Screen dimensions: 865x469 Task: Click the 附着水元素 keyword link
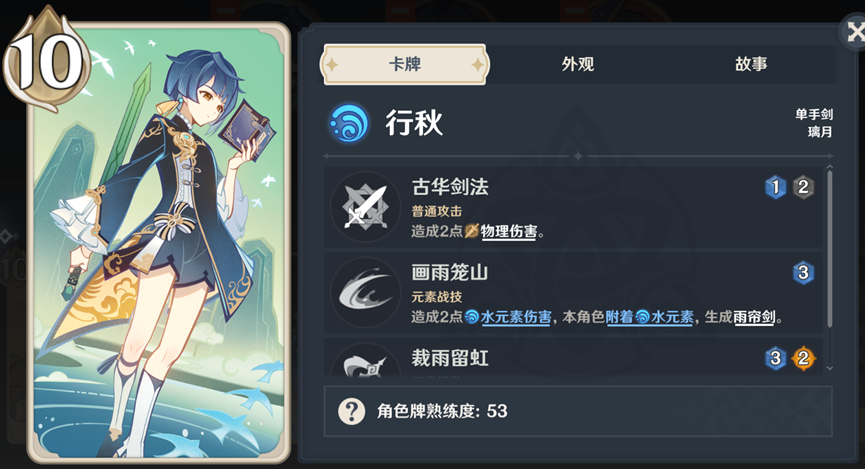(650, 317)
